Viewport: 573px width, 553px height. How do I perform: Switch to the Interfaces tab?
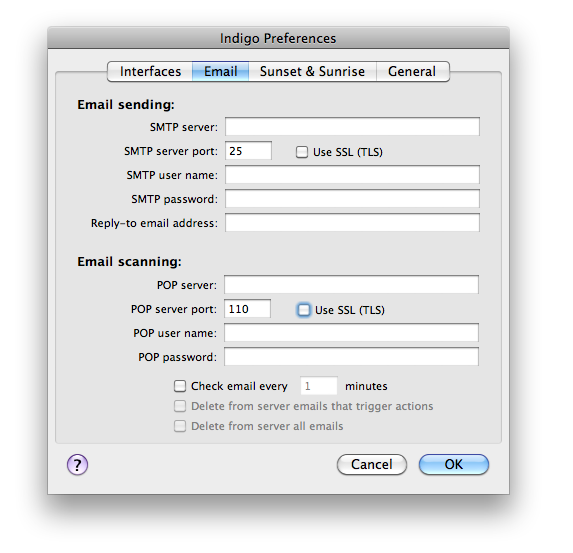coord(150,71)
